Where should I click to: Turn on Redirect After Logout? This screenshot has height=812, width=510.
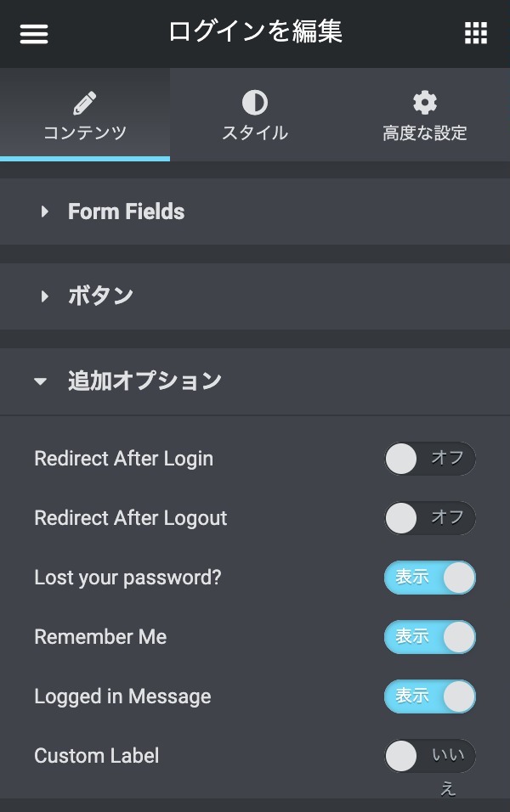coord(429,518)
